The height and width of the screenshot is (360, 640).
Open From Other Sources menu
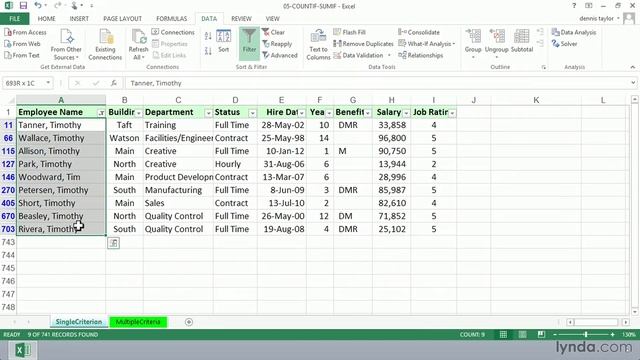click(x=66, y=45)
